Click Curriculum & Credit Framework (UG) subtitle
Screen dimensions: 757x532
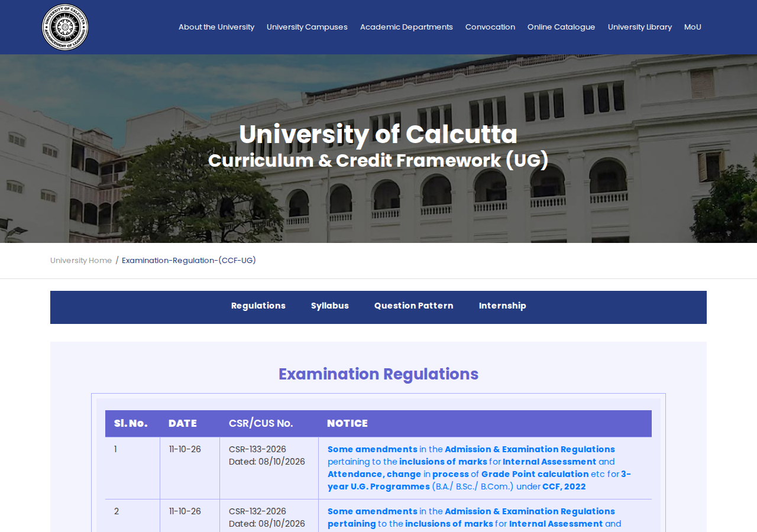(378, 160)
